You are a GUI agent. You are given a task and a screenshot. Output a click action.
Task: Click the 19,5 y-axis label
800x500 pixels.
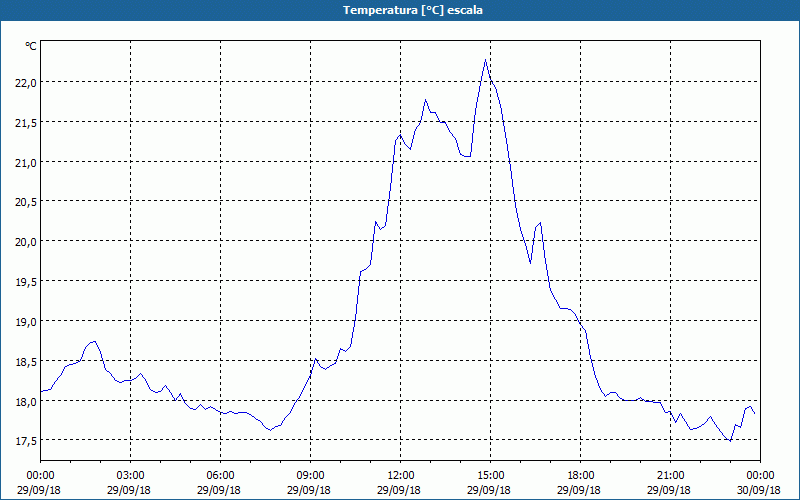26,282
